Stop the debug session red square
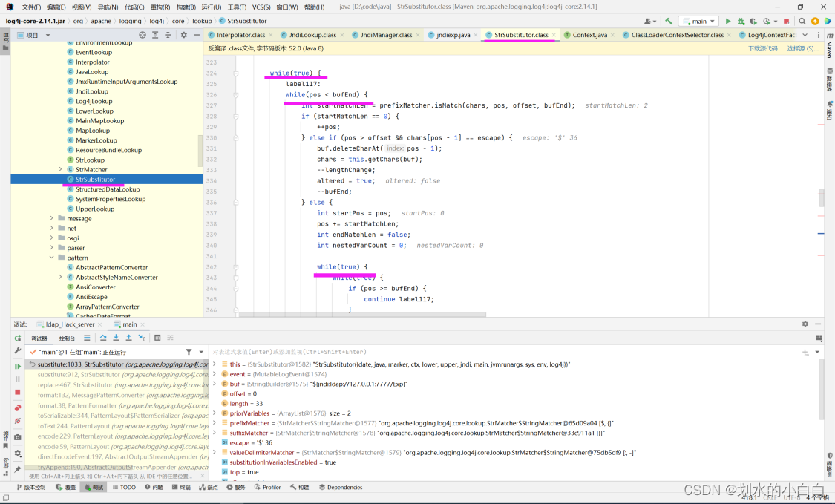 click(18, 392)
